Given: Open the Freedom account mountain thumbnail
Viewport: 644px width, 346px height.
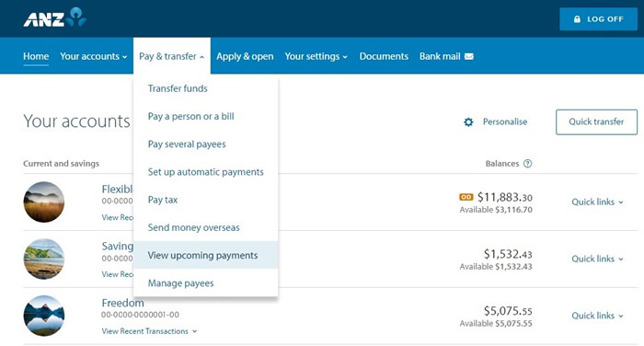Looking at the screenshot, I should pyautogui.click(x=44, y=316).
